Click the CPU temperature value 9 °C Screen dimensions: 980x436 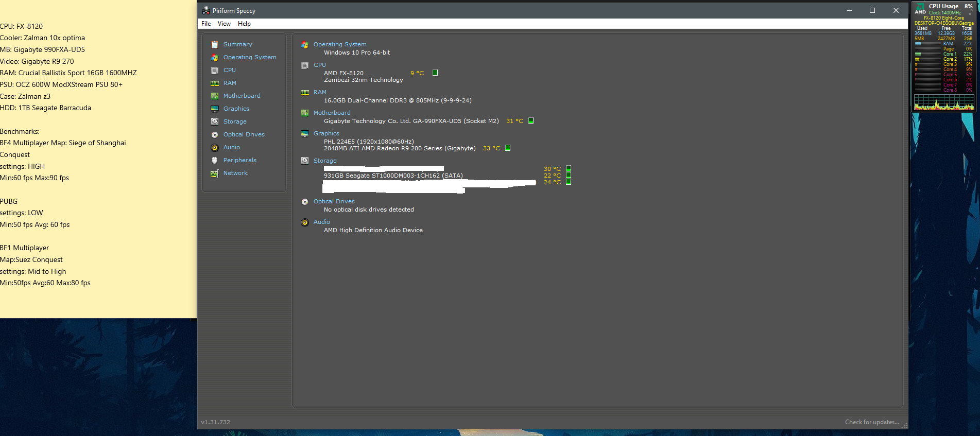(417, 73)
